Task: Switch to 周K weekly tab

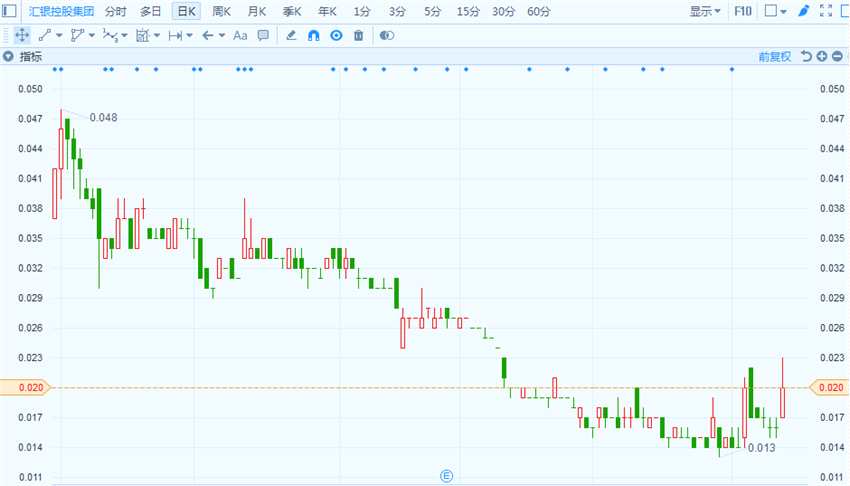Action: [x=221, y=11]
